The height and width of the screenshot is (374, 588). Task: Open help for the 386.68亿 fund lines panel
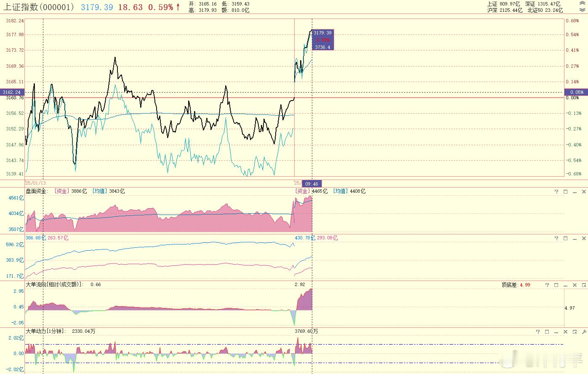[556, 238]
